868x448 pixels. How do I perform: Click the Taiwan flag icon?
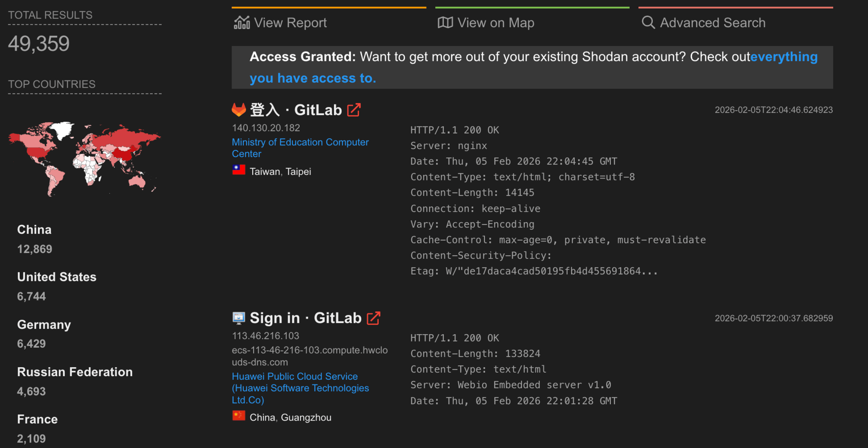tap(239, 170)
